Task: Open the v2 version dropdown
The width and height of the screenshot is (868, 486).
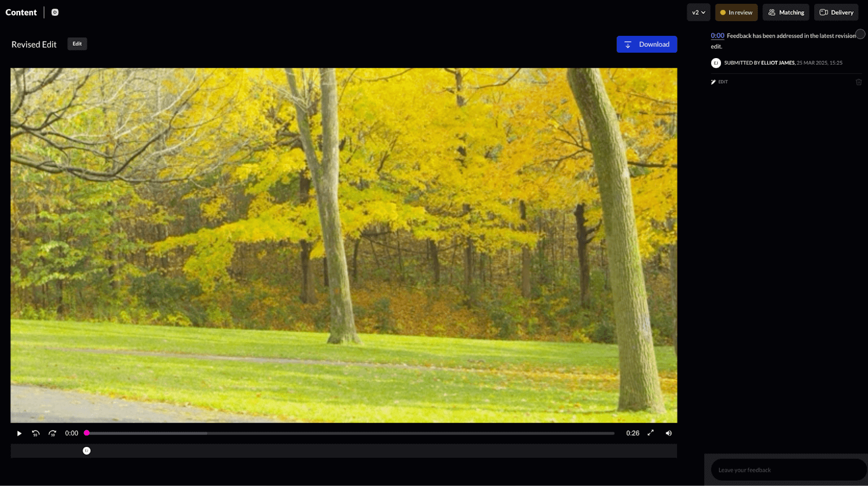Action: 698,12
